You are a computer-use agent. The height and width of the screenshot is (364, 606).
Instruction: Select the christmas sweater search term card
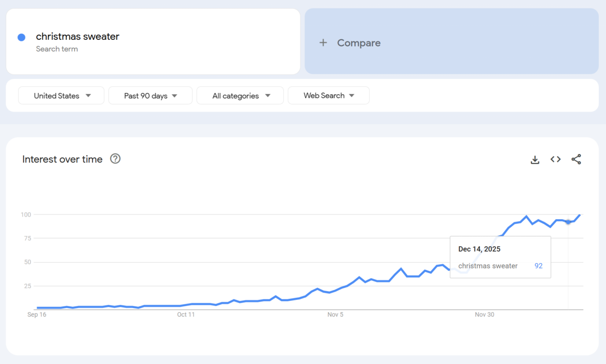point(151,41)
